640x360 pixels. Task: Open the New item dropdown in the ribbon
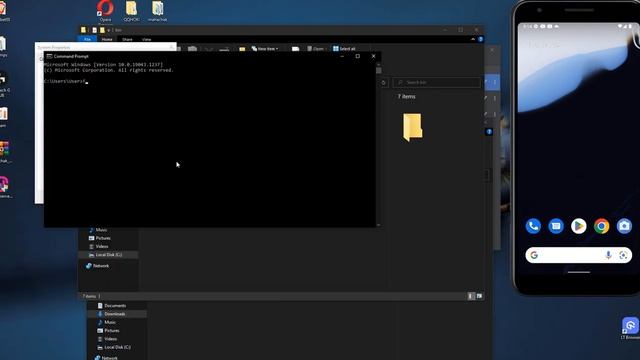[265, 49]
